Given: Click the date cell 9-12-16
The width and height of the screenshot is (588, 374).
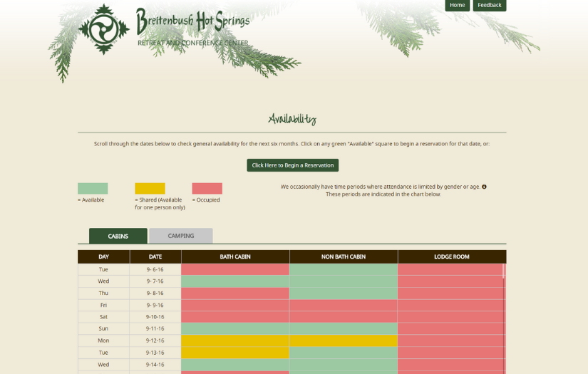Looking at the screenshot, I should point(155,341).
